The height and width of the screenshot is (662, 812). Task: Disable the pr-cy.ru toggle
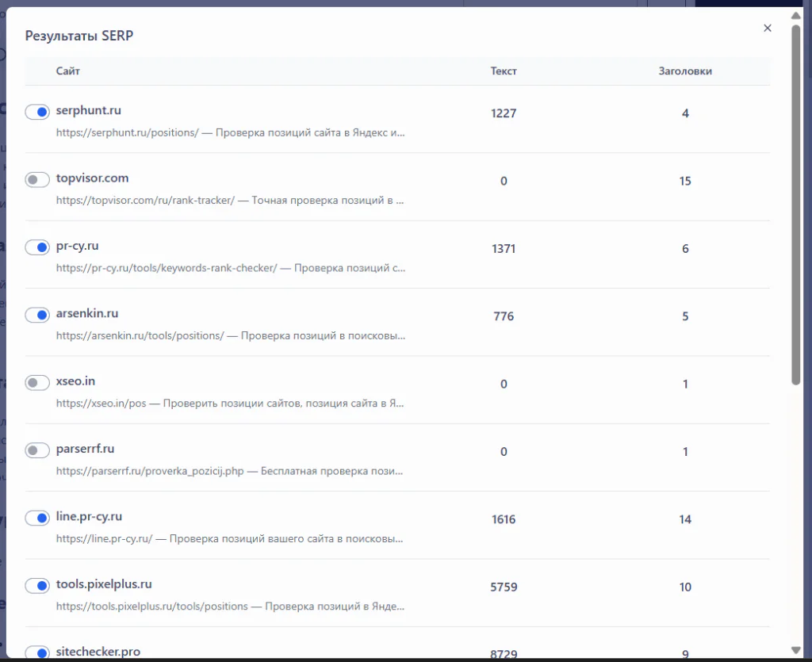click(x=37, y=247)
